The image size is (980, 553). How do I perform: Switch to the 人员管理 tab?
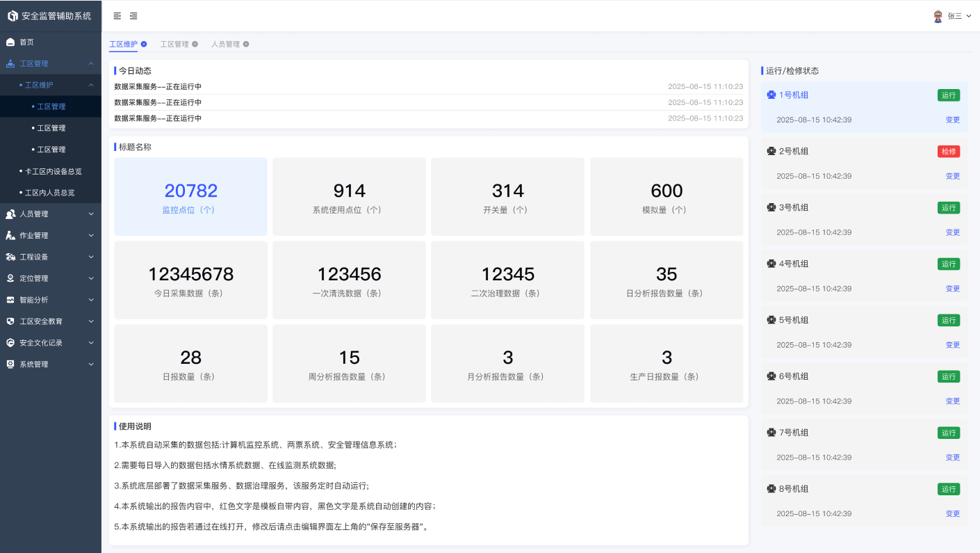coord(225,44)
